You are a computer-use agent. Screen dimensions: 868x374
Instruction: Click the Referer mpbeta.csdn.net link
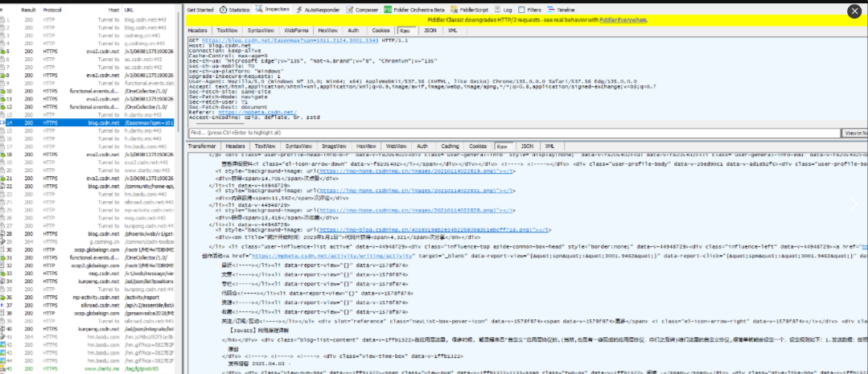click(257, 113)
